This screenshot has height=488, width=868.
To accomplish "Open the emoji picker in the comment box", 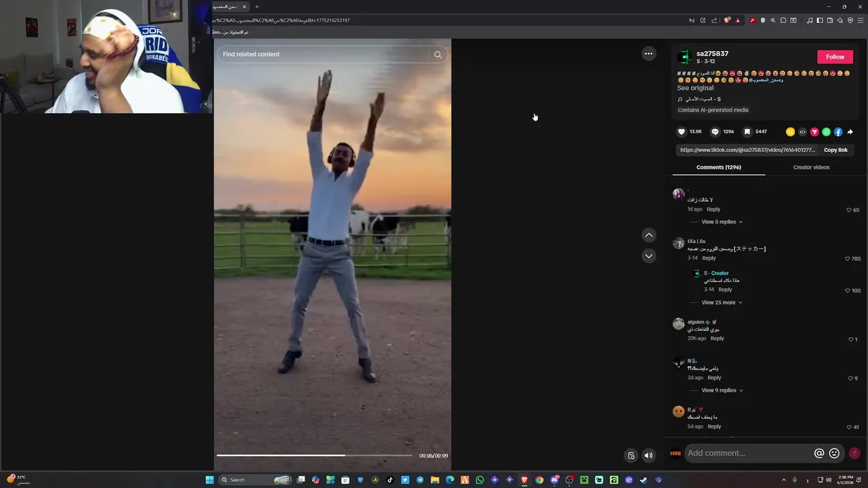I will point(835,453).
